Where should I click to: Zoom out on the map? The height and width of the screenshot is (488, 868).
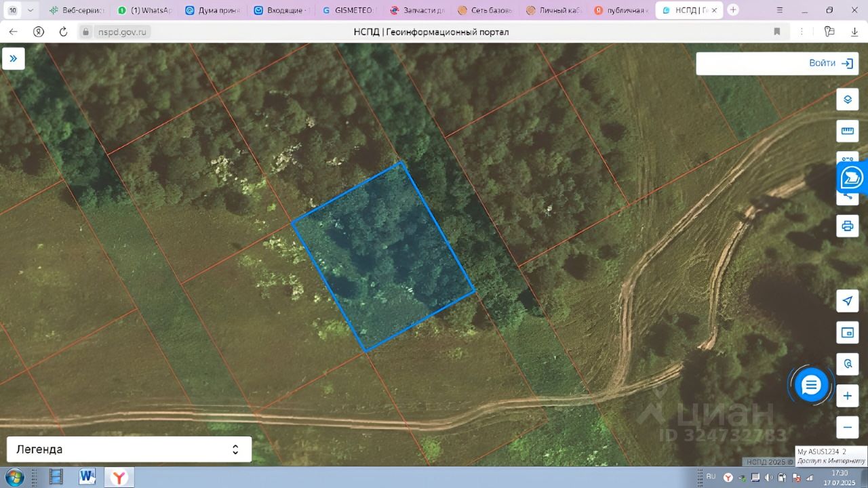click(x=847, y=427)
